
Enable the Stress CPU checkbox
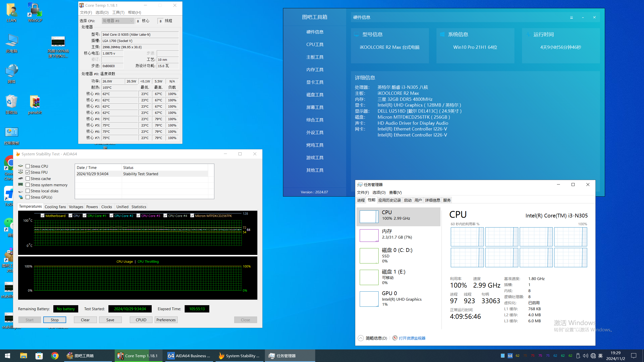tap(28, 166)
